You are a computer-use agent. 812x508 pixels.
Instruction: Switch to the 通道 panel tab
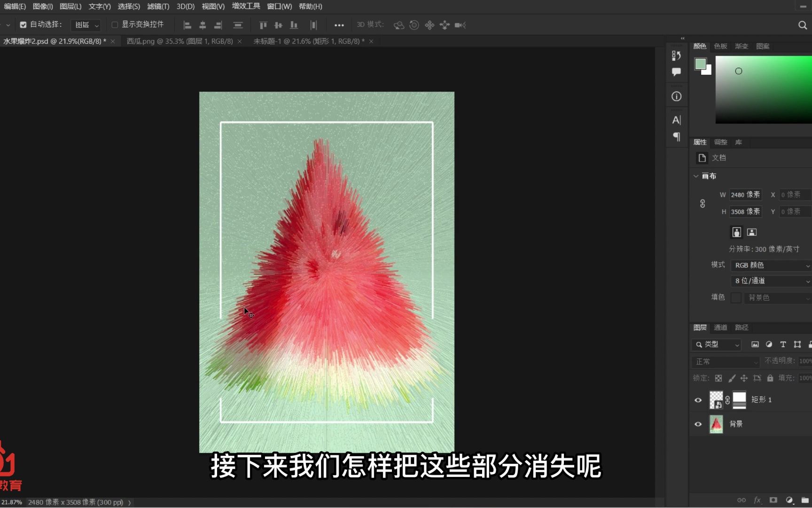(720, 327)
